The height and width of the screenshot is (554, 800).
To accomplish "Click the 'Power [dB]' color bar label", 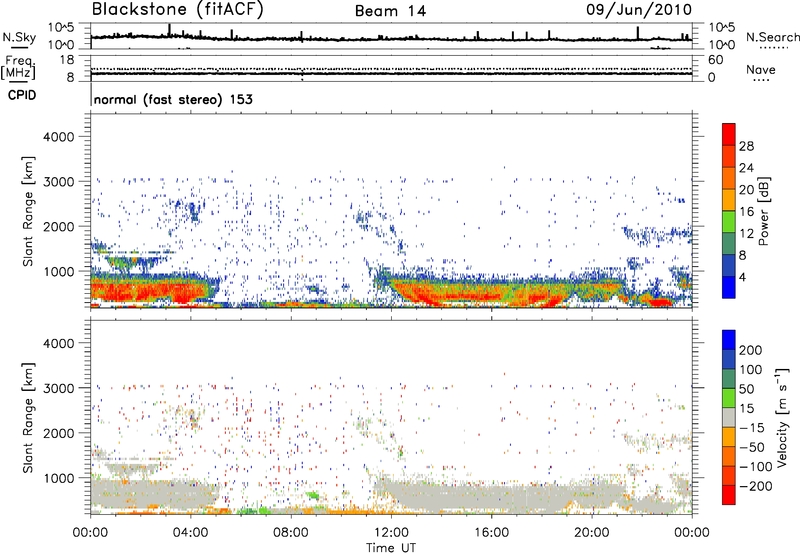I will (x=763, y=211).
